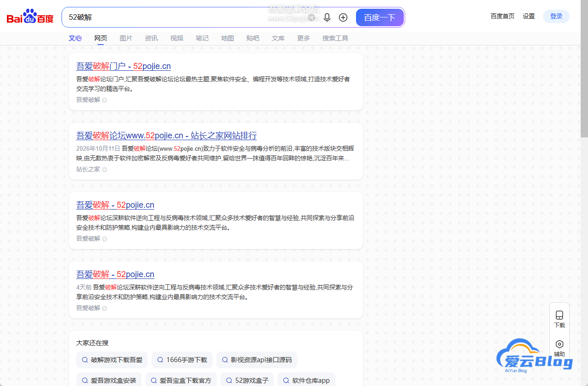The width and height of the screenshot is (588, 386).
Task: Open the 下载 icon in the floating side panel
Action: [560, 315]
